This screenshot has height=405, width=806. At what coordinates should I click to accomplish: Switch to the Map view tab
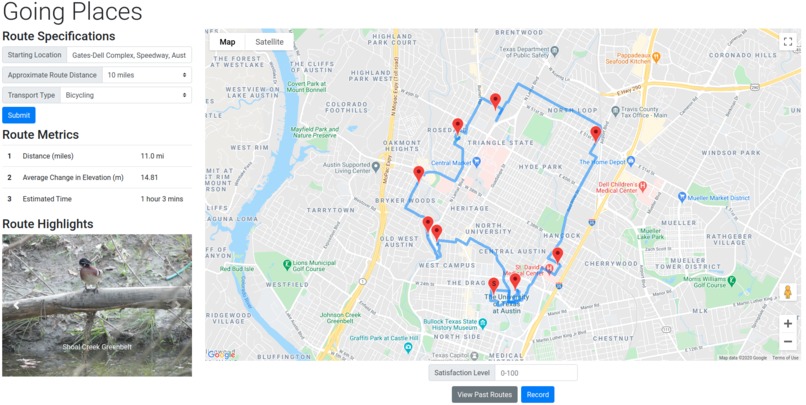[x=227, y=42]
